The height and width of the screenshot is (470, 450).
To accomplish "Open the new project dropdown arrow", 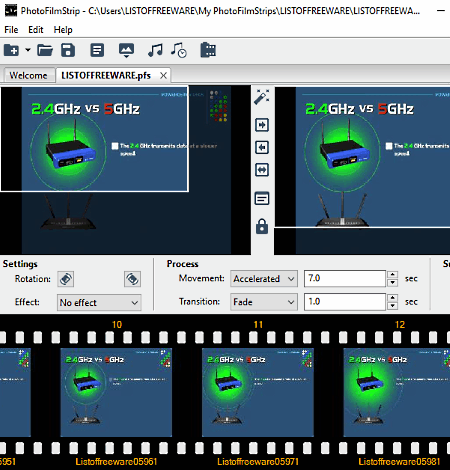I will [x=28, y=50].
